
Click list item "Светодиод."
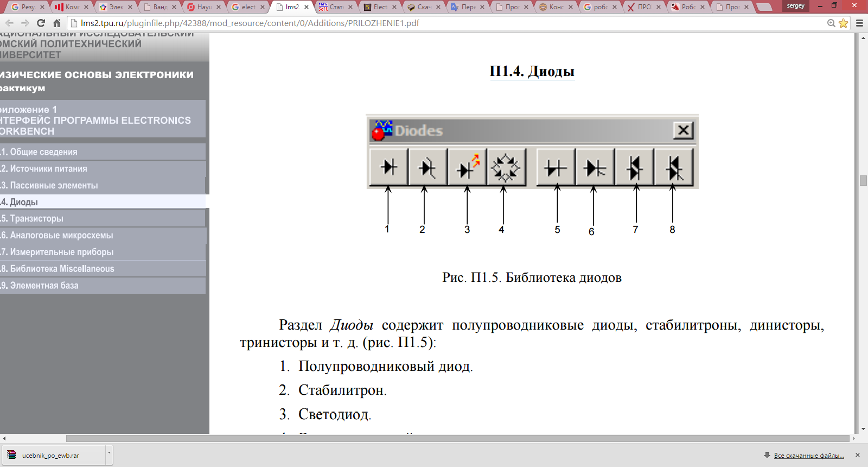(335, 414)
